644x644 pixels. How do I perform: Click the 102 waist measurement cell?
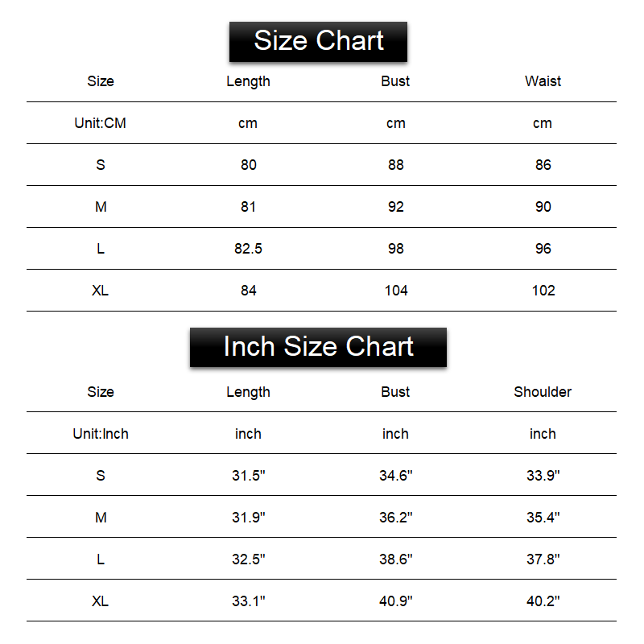tap(543, 291)
